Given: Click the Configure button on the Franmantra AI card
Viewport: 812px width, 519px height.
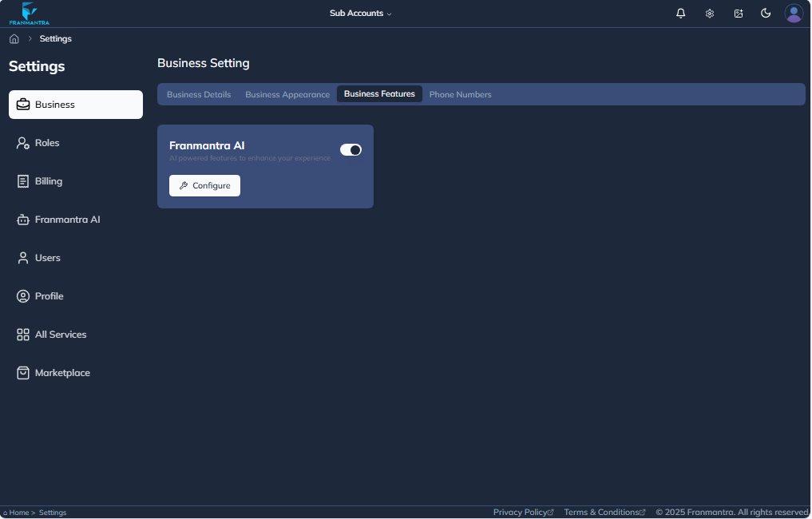Looking at the screenshot, I should coord(204,185).
